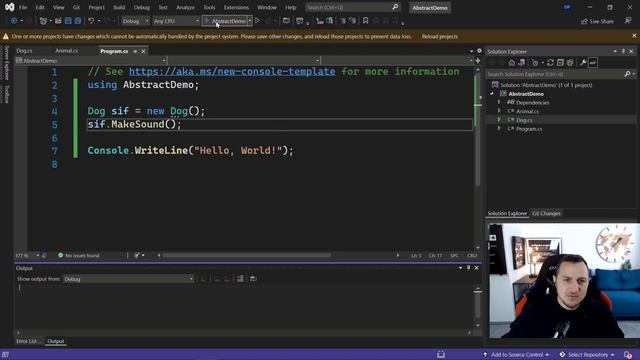Open Properties wrench icon in Solution Explorer
This screenshot has width=640, height=360.
[x=583, y=62]
